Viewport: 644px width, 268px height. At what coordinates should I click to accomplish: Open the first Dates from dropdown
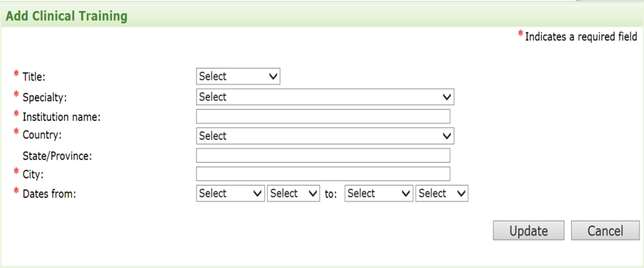[230, 194]
